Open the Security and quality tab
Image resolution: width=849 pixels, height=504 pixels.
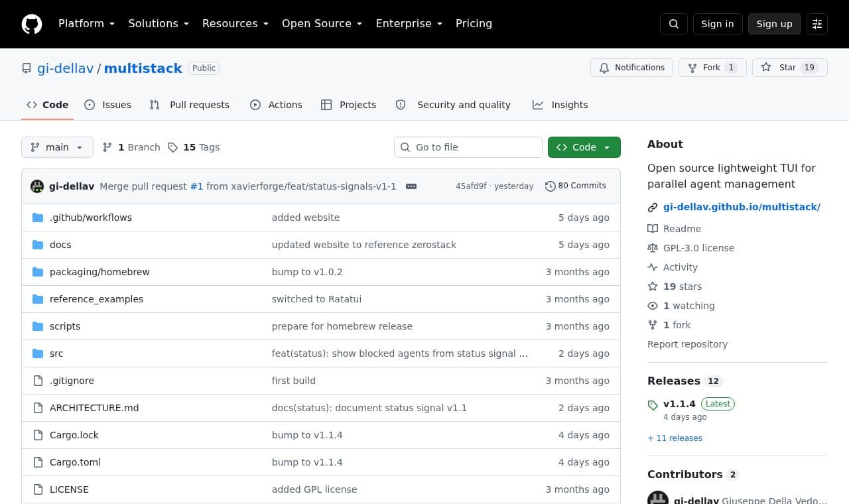click(x=453, y=105)
